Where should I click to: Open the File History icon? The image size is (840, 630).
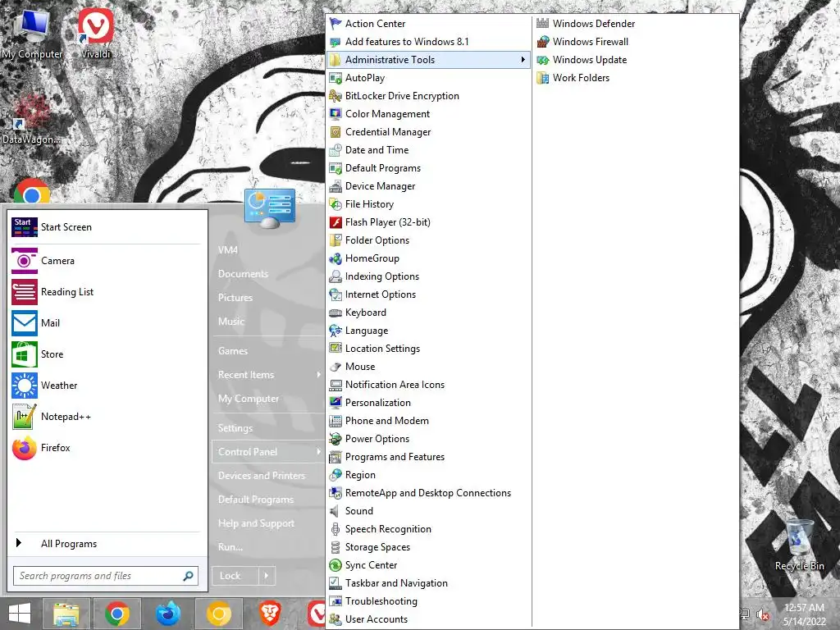[336, 204]
